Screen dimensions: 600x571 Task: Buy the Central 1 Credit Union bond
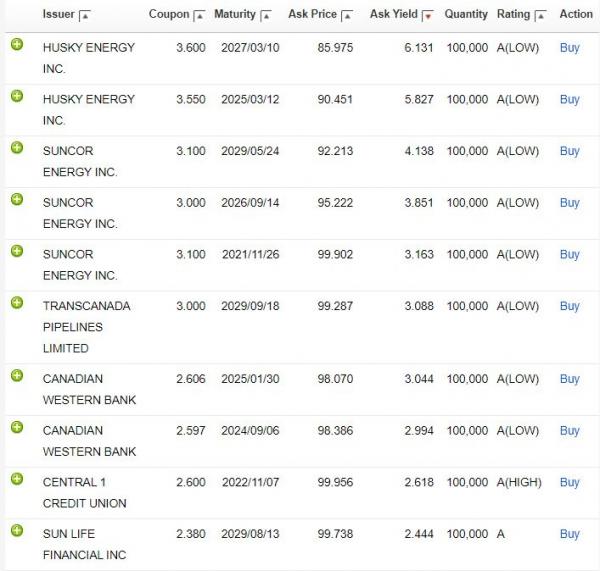569,482
